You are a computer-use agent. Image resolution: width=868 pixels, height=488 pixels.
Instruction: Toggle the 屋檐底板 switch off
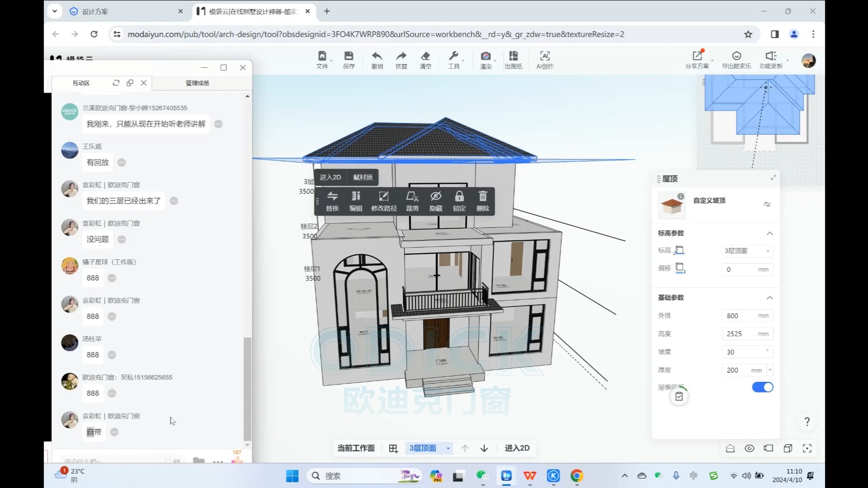[x=762, y=387]
